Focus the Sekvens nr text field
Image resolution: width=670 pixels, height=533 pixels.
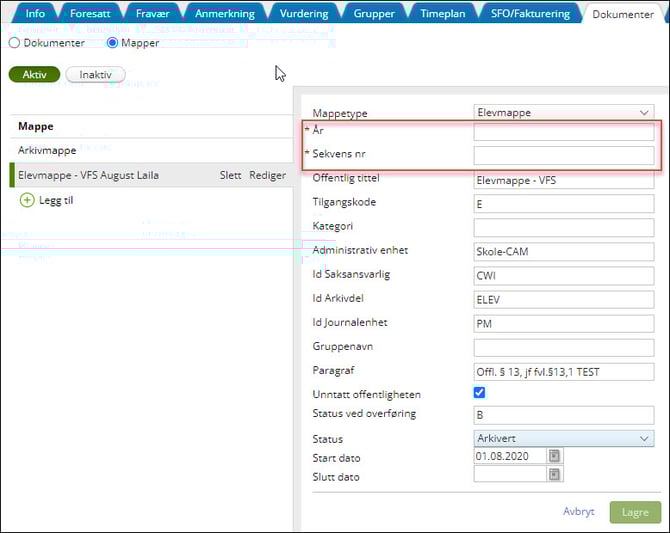click(x=563, y=155)
